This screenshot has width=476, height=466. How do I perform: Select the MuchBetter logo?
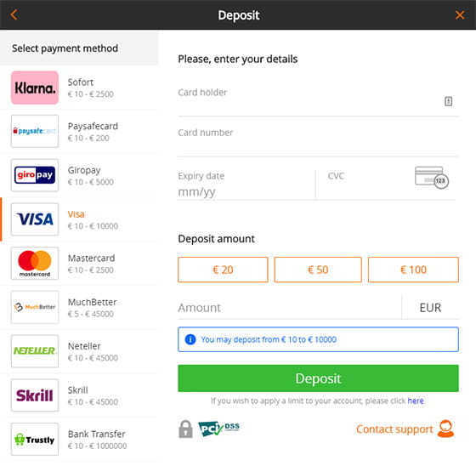35,307
